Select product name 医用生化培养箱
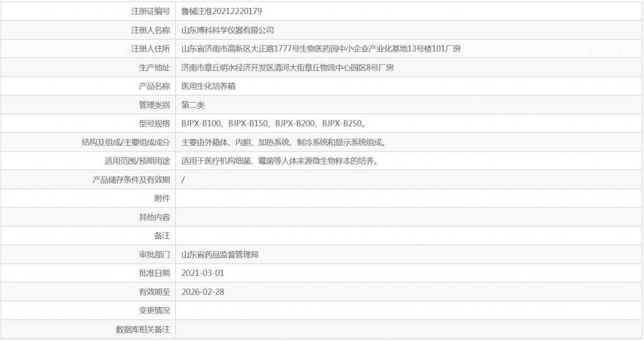The width and height of the screenshot is (644, 341). click(209, 86)
